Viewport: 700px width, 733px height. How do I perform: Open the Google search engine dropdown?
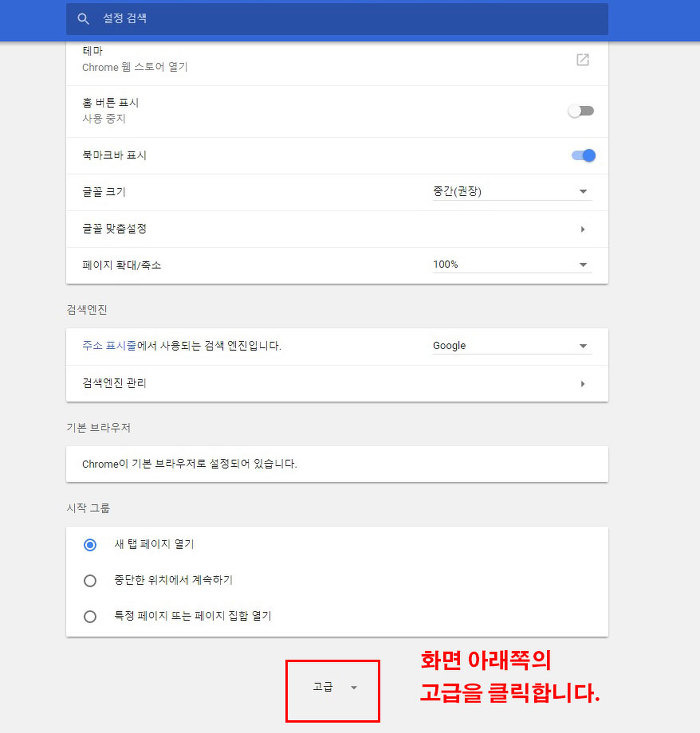click(x=512, y=346)
